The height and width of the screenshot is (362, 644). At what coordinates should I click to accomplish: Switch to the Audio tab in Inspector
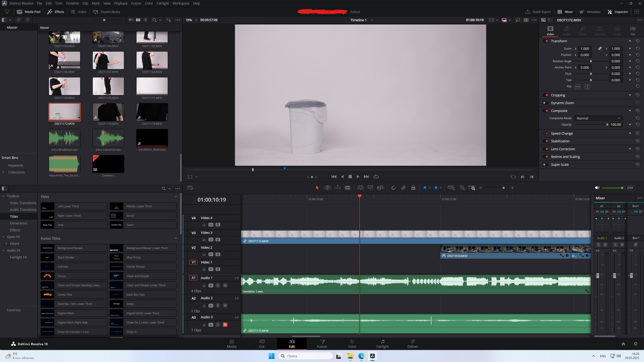[566, 31]
